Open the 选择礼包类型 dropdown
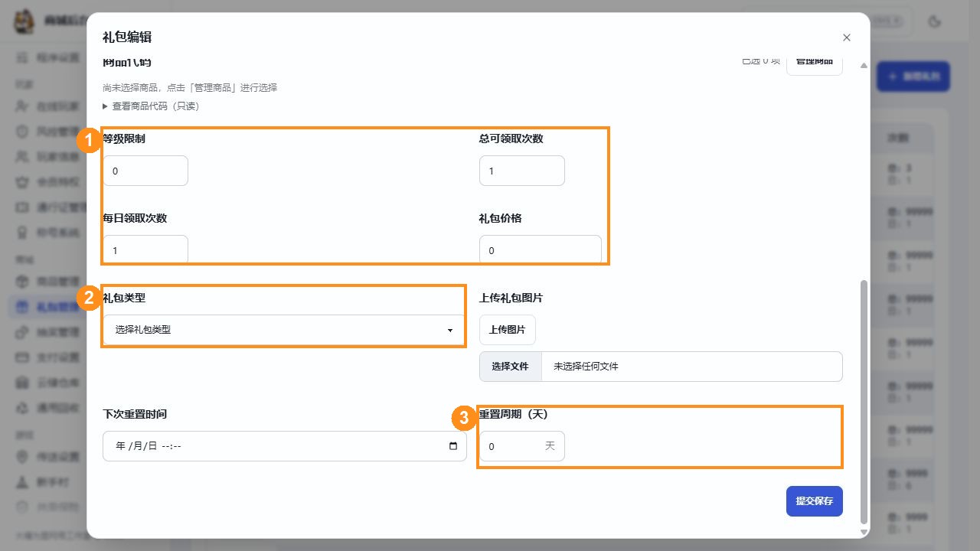 [283, 330]
